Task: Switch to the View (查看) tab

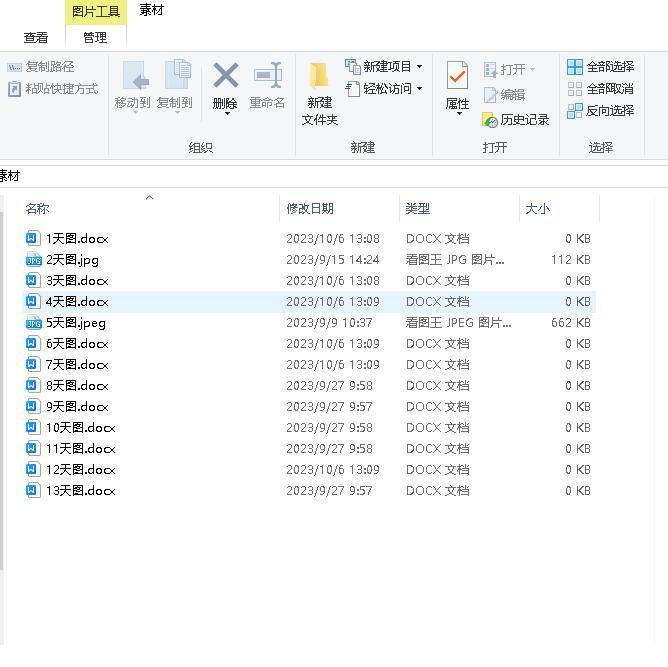Action: tap(36, 38)
